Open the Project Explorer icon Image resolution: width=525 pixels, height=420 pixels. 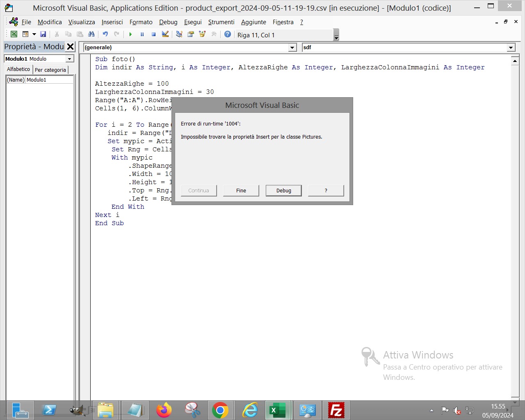(179, 34)
